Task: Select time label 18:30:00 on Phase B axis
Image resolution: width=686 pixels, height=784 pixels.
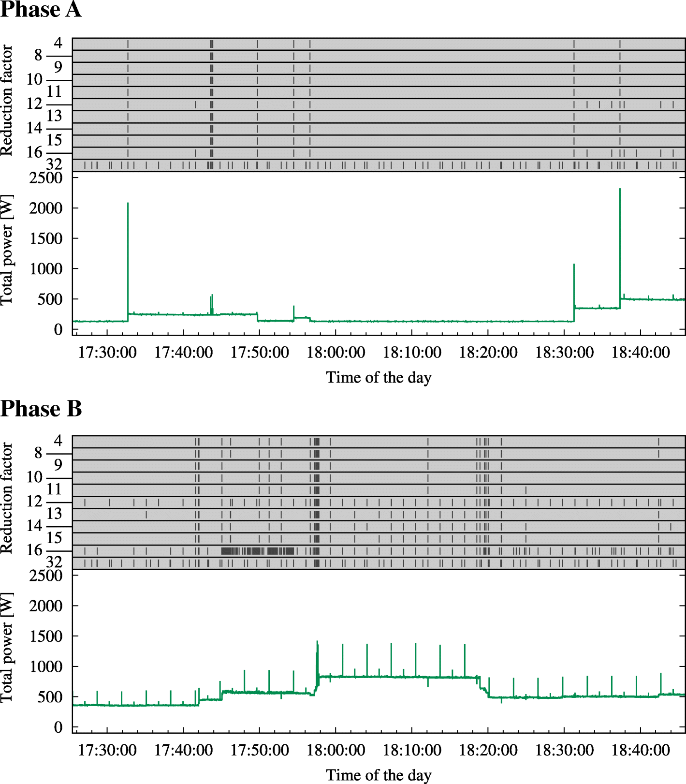Action: point(565,750)
